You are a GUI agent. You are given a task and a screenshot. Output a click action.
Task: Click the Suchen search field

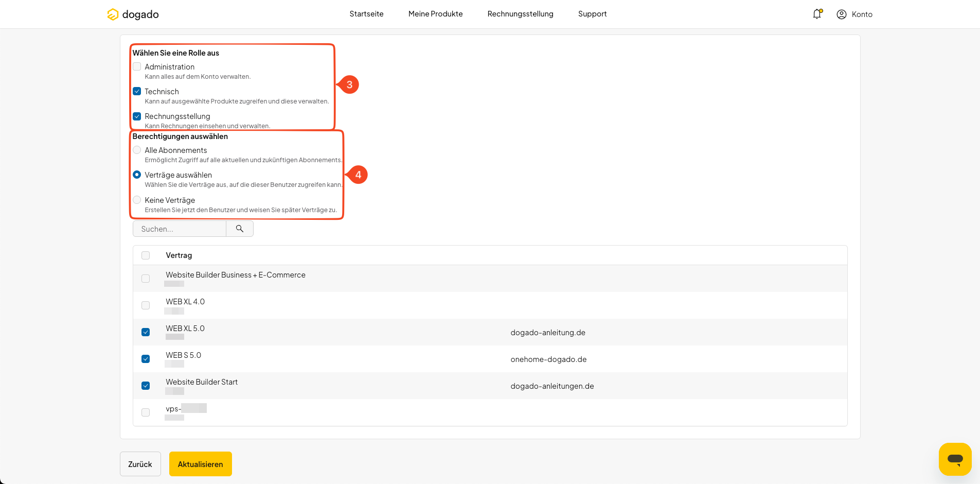click(x=180, y=229)
